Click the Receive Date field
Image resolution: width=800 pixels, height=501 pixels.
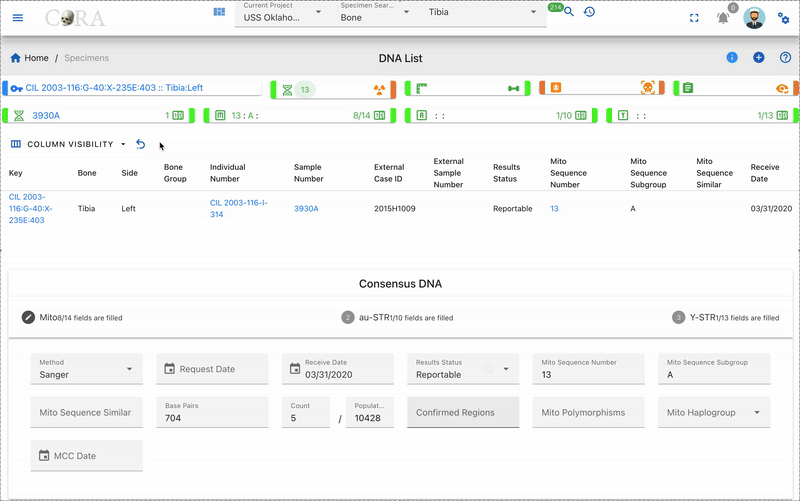coord(338,369)
